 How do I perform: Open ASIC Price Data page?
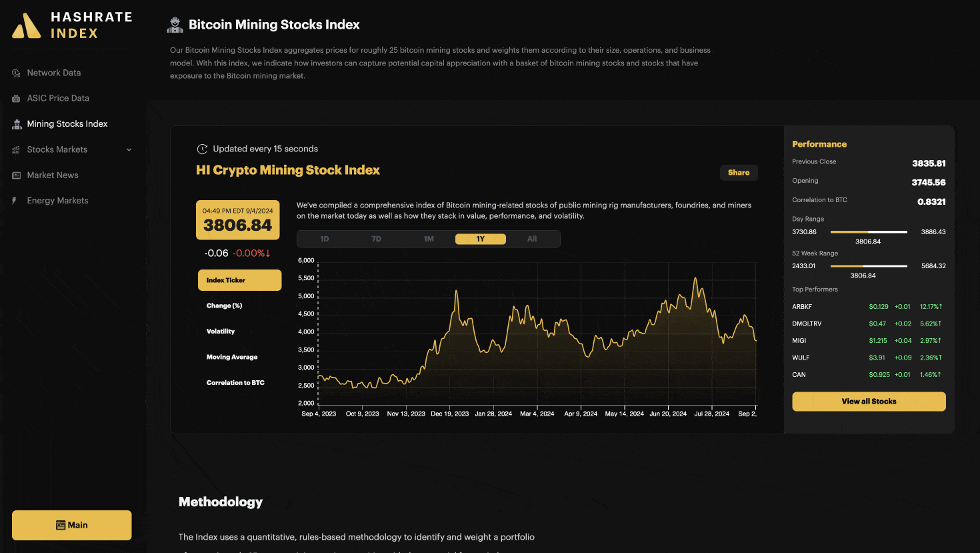click(x=58, y=98)
